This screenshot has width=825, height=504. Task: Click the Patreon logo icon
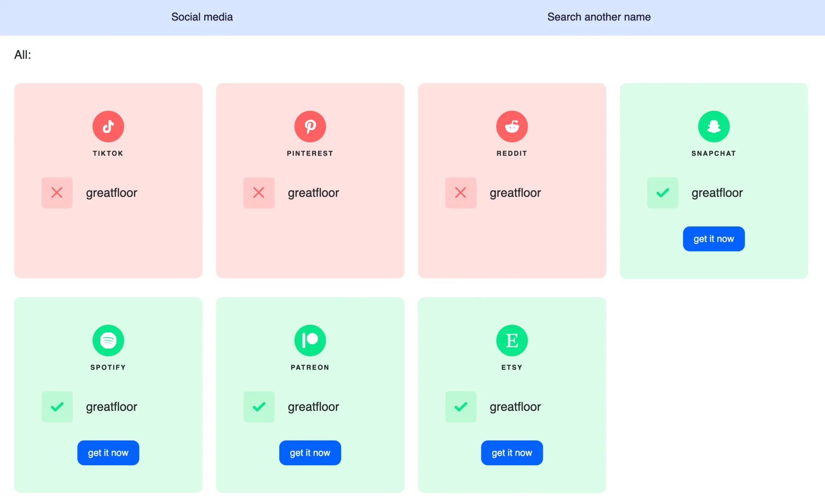tap(310, 341)
